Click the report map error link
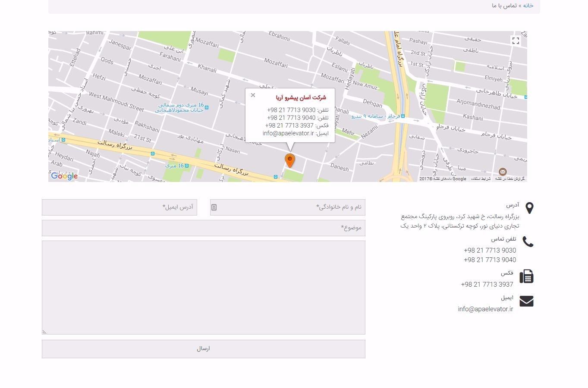The width and height of the screenshot is (588, 388). (510, 179)
